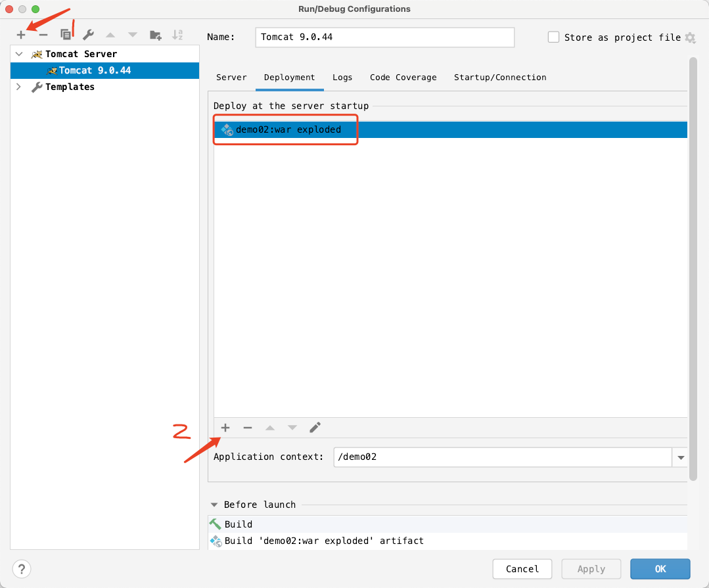The height and width of the screenshot is (588, 709).
Task: Click the Tomcat Server group label
Action: 81,55
